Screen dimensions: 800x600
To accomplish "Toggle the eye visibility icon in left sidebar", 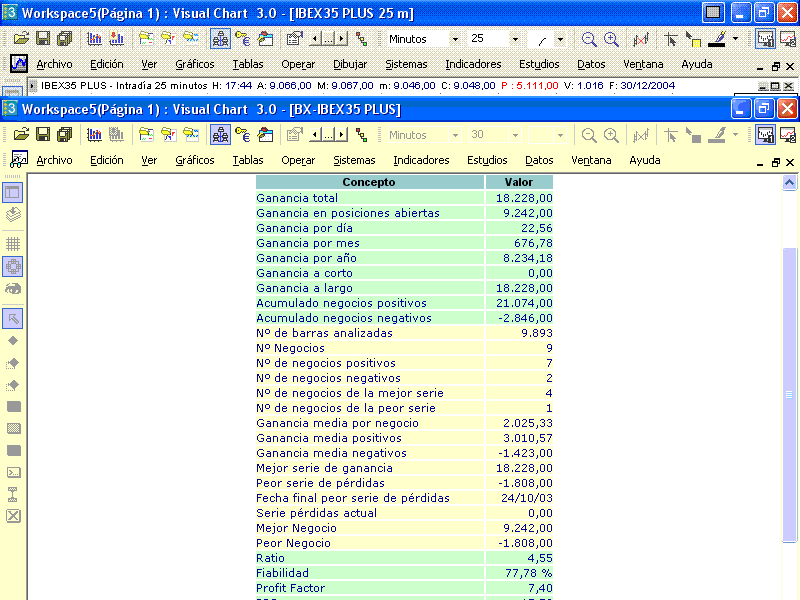I will 14,289.
